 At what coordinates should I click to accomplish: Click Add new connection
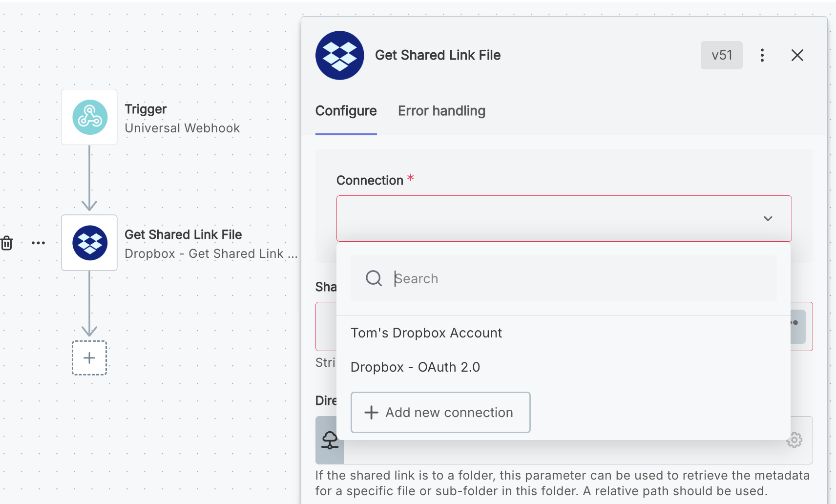pos(440,412)
